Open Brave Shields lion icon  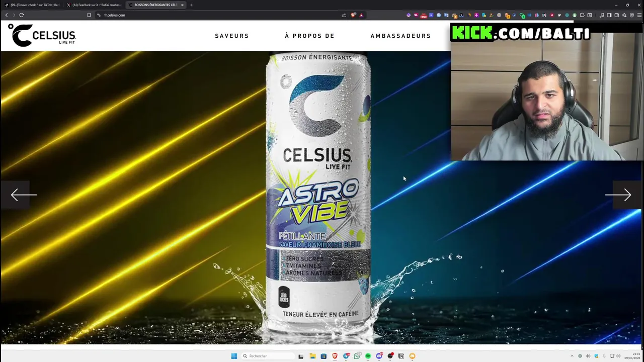[353, 15]
